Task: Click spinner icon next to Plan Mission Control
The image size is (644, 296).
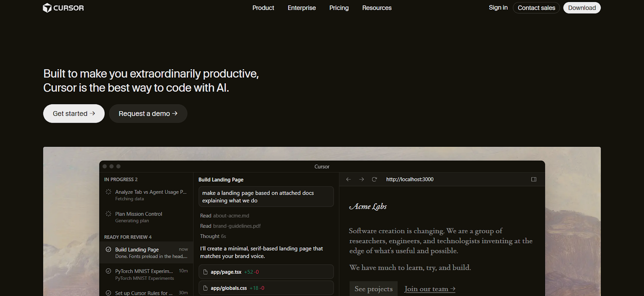Action: pos(108,214)
